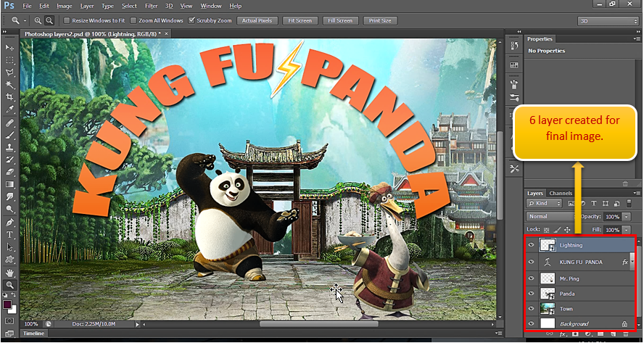Viewport: 644px width, 343px height.
Task: Hide the Panda layer
Action: pyautogui.click(x=532, y=294)
